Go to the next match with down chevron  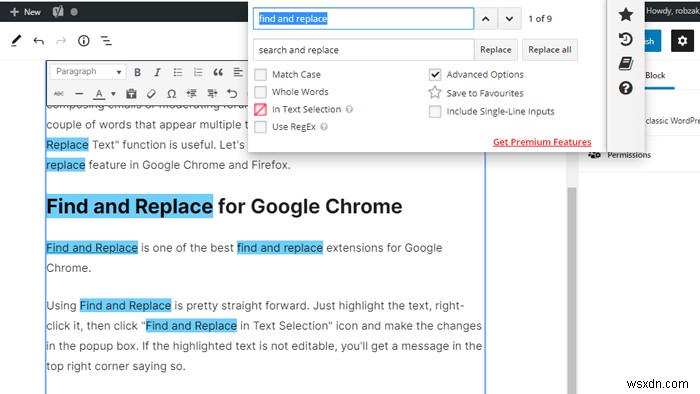509,19
